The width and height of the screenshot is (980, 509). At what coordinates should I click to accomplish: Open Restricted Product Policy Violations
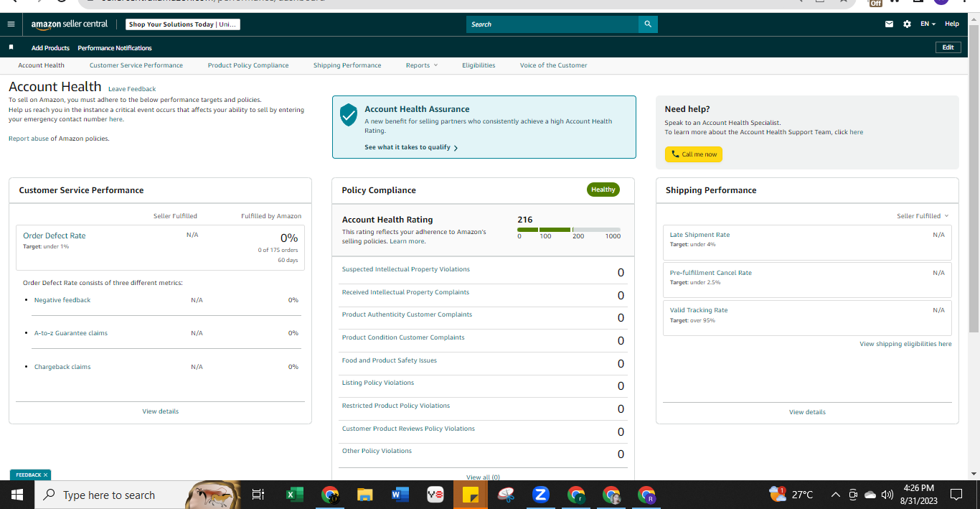(x=396, y=406)
